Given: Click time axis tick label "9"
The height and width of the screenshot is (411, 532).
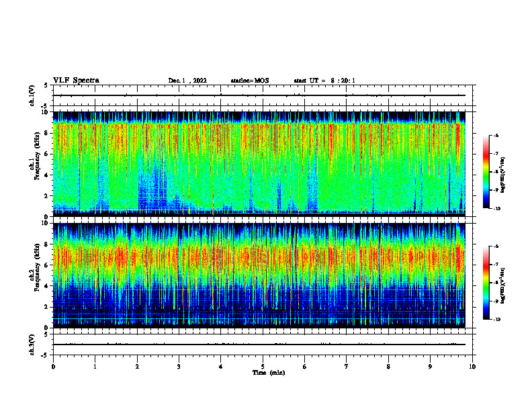Looking at the screenshot, I should point(430,367).
